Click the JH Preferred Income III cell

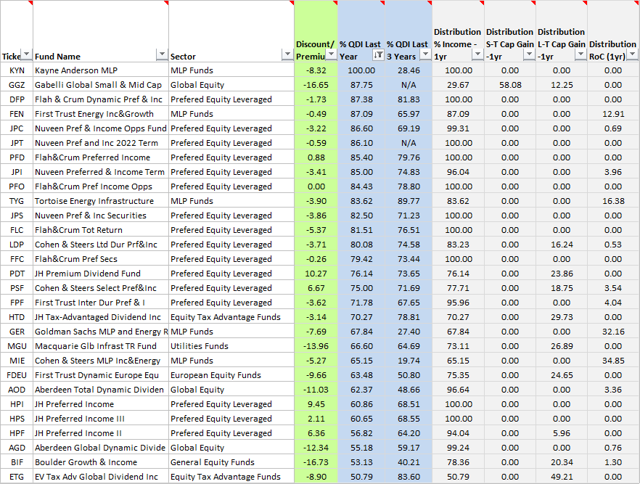(x=101, y=419)
